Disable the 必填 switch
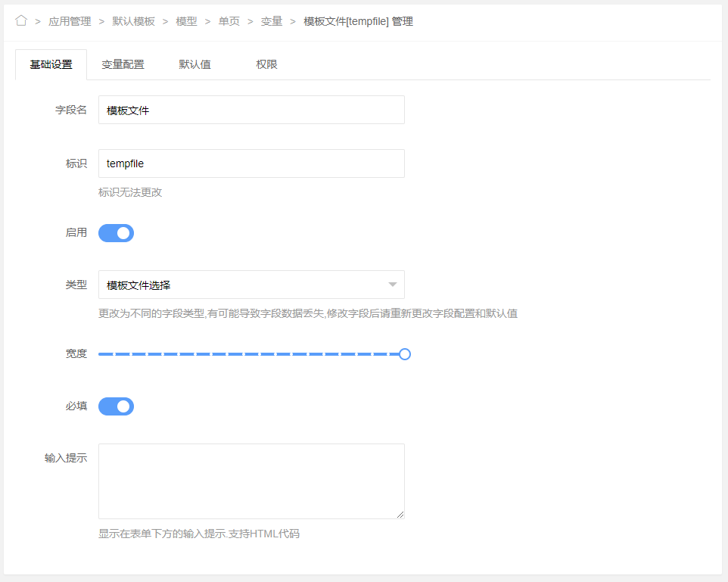Viewport: 728px width, 582px height. pos(116,406)
